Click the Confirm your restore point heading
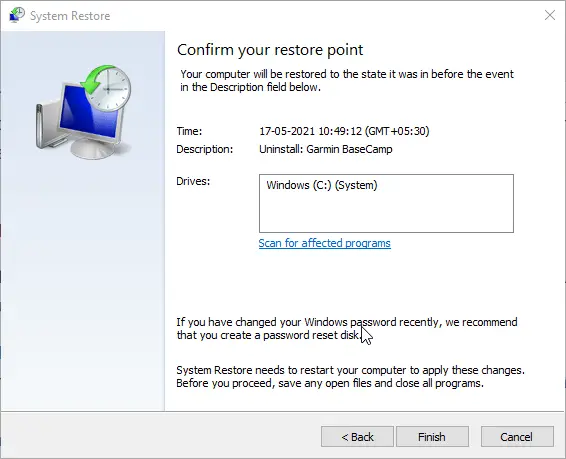This screenshot has width=566, height=459. coord(270,50)
